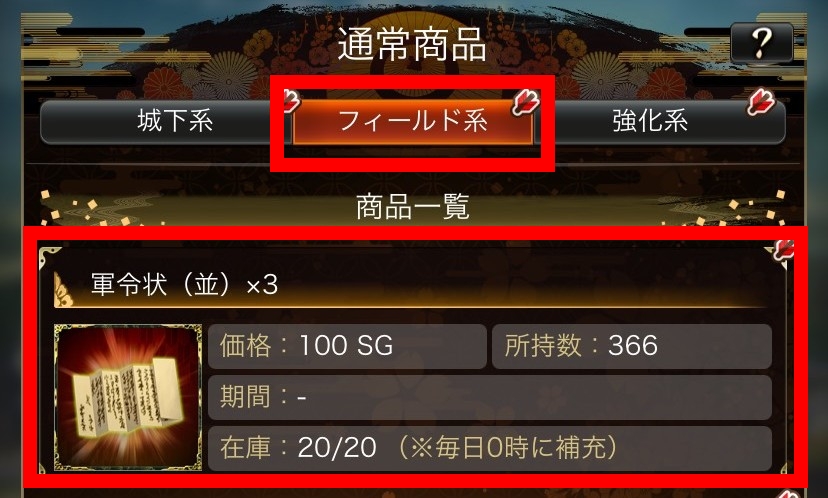Click the 商品一覧 section header

[412, 206]
